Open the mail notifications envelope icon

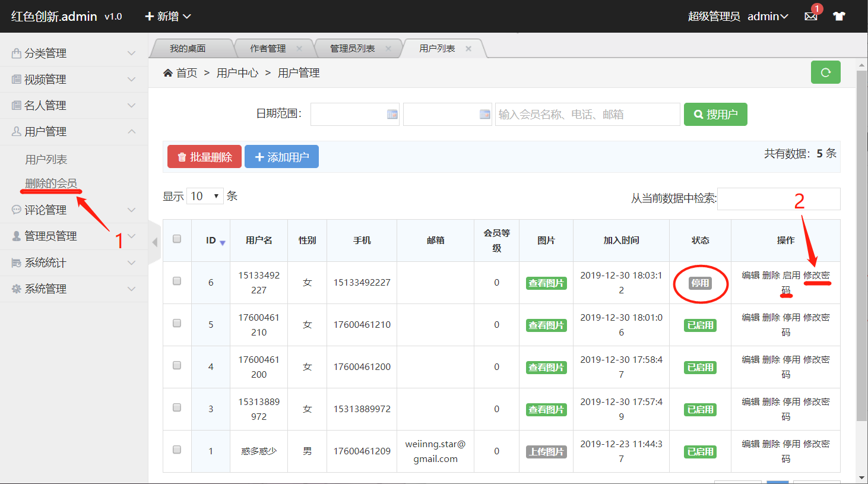pos(810,17)
